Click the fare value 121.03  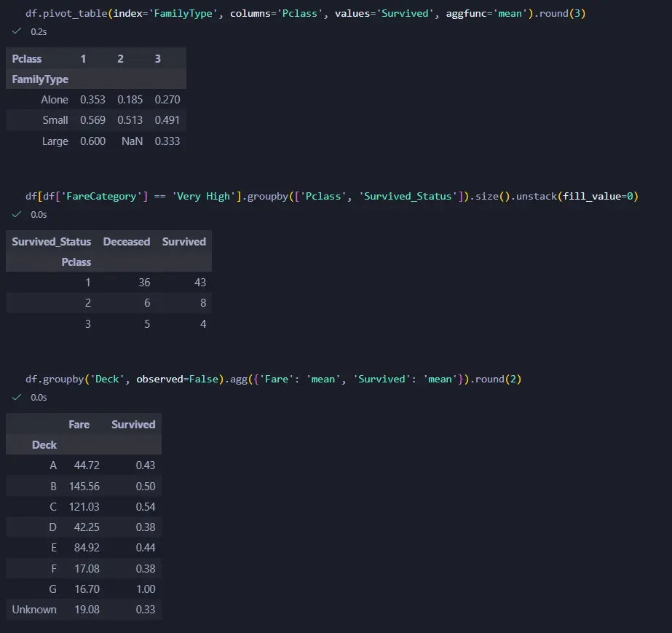(84, 507)
